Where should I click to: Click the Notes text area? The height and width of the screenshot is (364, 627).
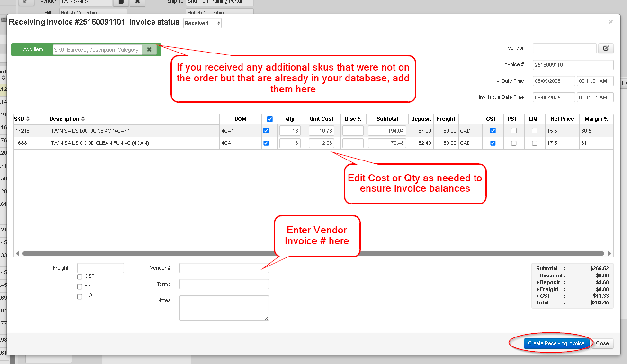pos(224,308)
